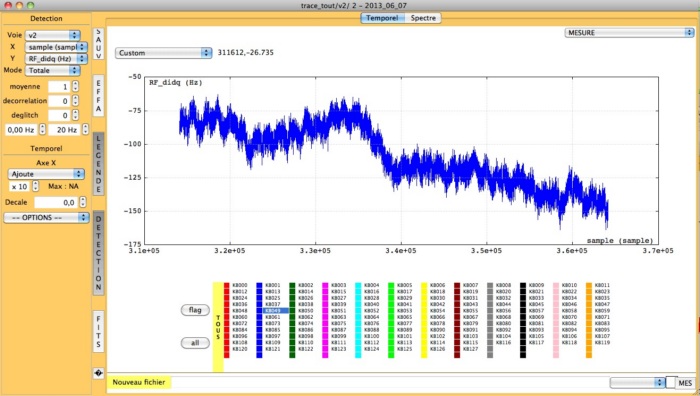700x396 pixels.
Task: Open the Voie dropdown showing v2
Action: (x=53, y=35)
